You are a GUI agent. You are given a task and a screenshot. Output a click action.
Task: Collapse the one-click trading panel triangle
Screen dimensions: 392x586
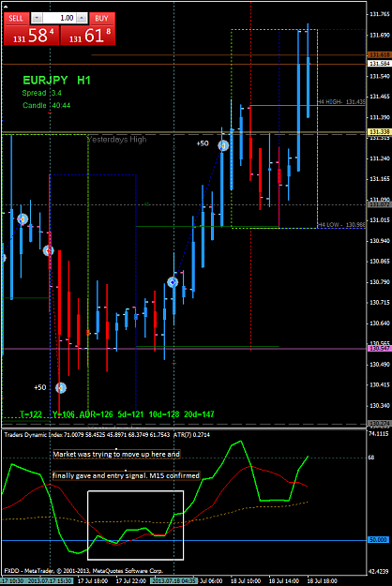tap(6, 7)
